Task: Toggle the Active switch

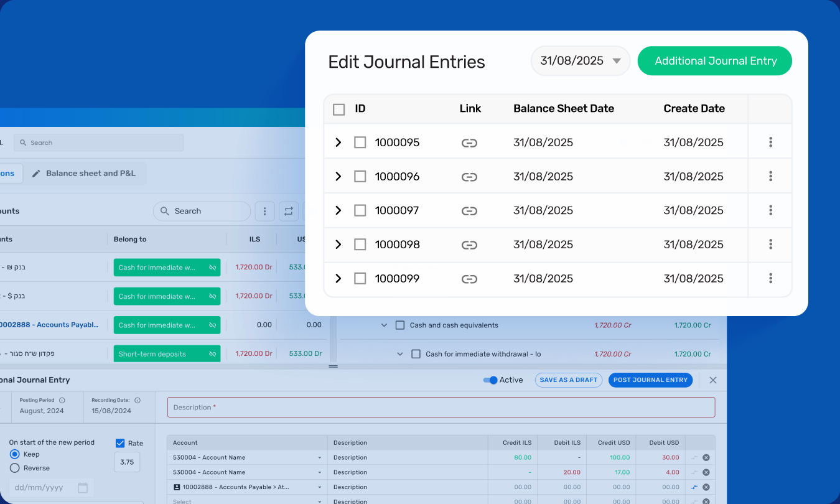Action: coord(491,380)
